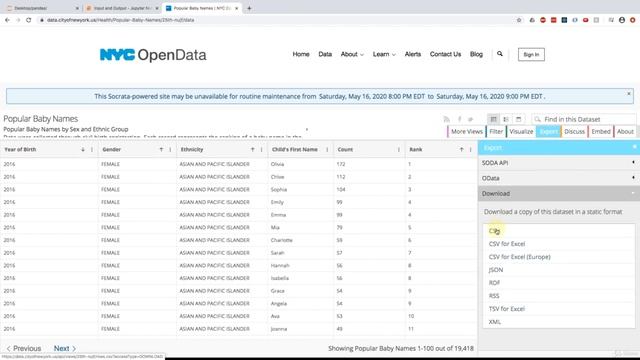Viewport: 640px width, 360px height.
Task: Sort the Gender column ascending arrow
Action: tap(161, 149)
